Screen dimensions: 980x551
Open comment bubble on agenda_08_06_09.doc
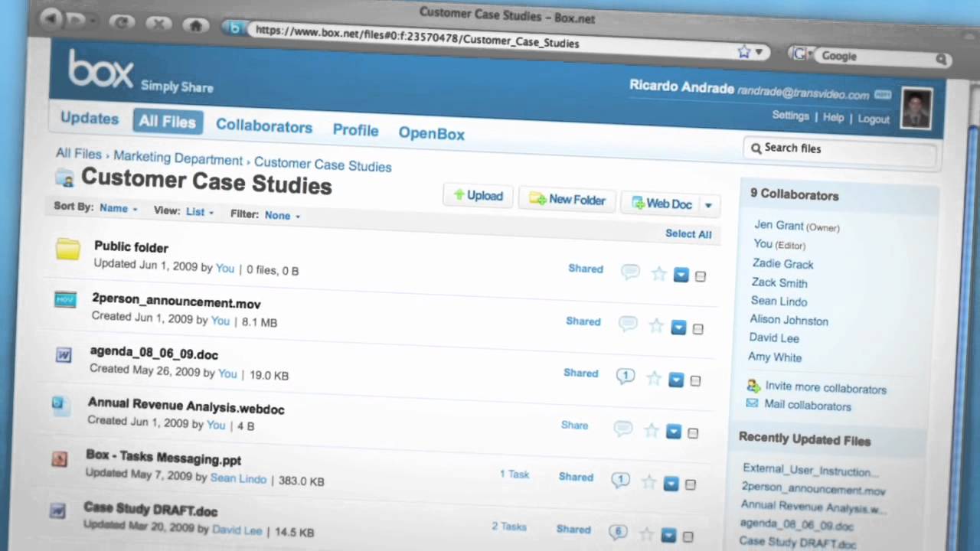point(626,376)
